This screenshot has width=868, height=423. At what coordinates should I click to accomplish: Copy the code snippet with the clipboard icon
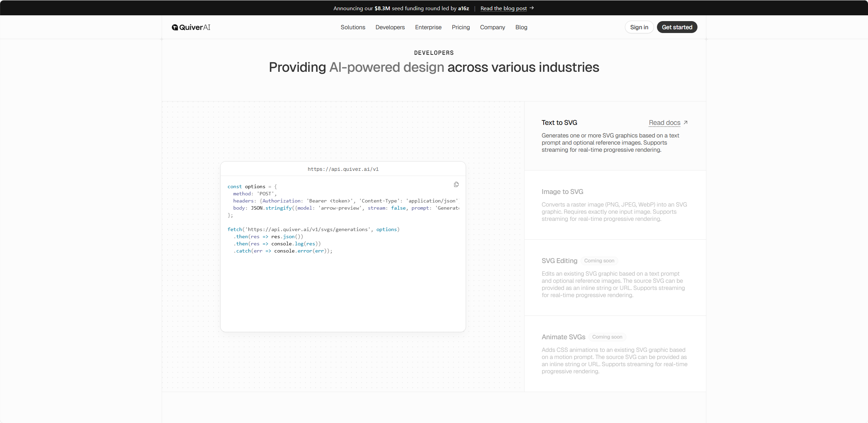[x=456, y=184]
